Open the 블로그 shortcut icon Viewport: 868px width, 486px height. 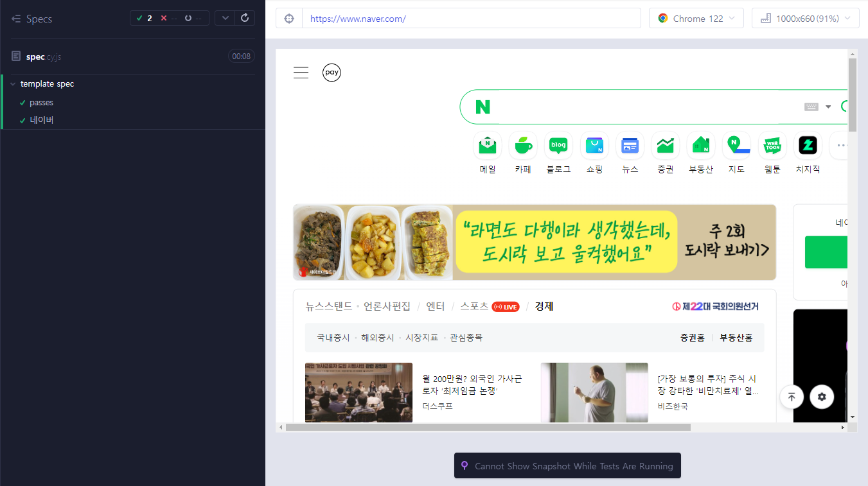(558, 146)
